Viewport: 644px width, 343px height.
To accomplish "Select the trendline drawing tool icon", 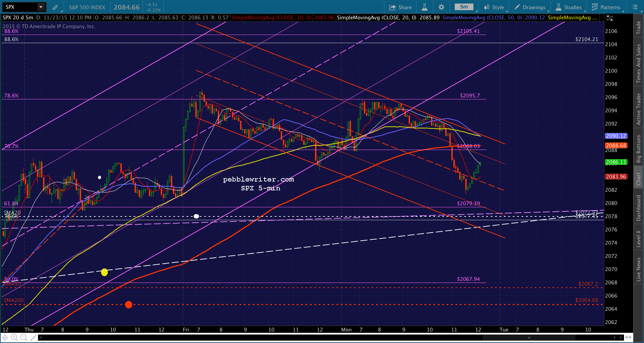I will 33,338.
